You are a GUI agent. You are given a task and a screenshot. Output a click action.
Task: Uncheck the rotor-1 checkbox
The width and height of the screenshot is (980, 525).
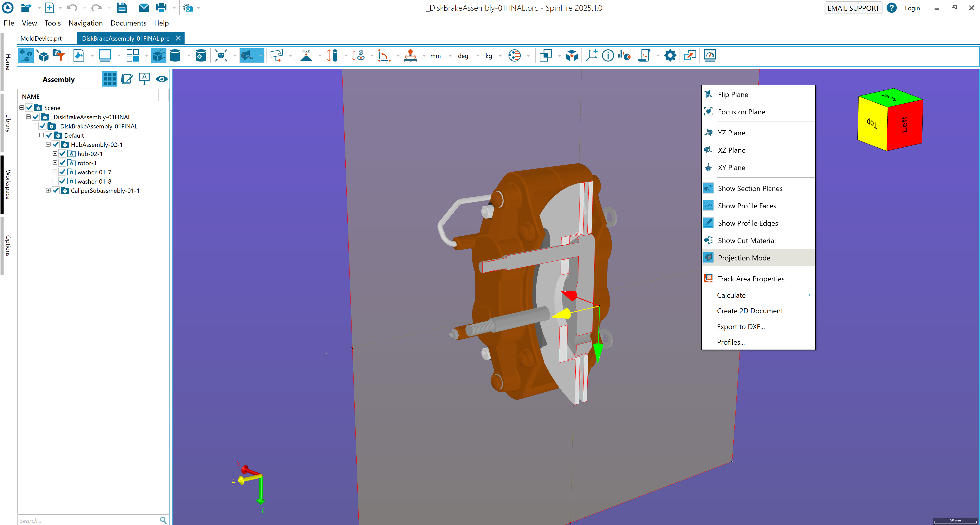(62, 163)
